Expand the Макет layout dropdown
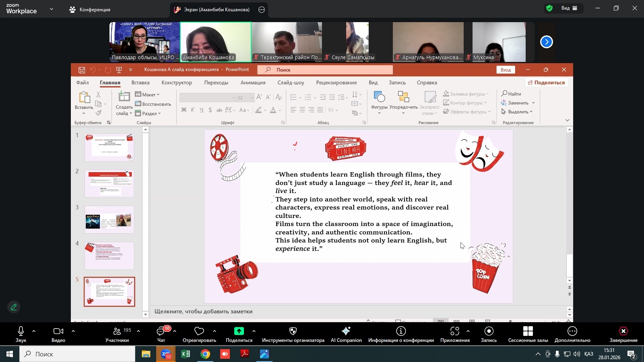This screenshot has height=362, width=644. coord(148,95)
